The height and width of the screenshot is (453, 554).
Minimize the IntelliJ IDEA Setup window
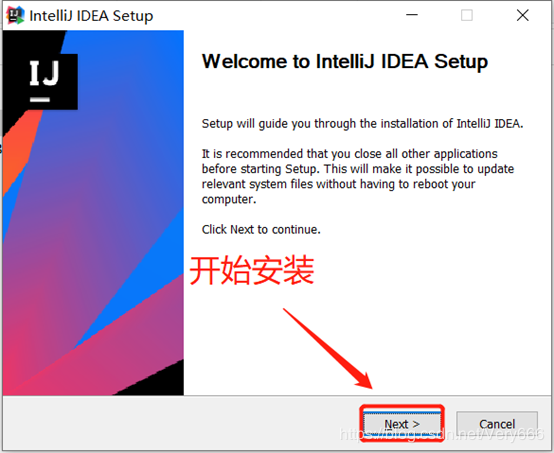412,15
